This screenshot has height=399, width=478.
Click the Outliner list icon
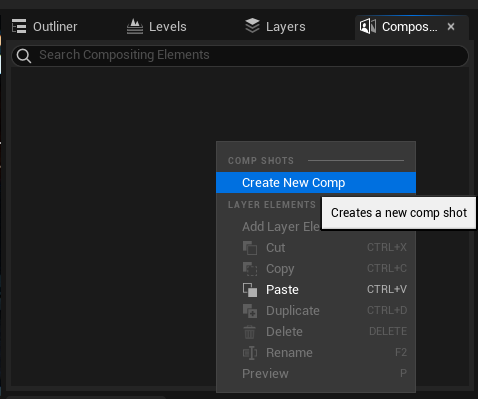pos(19,26)
